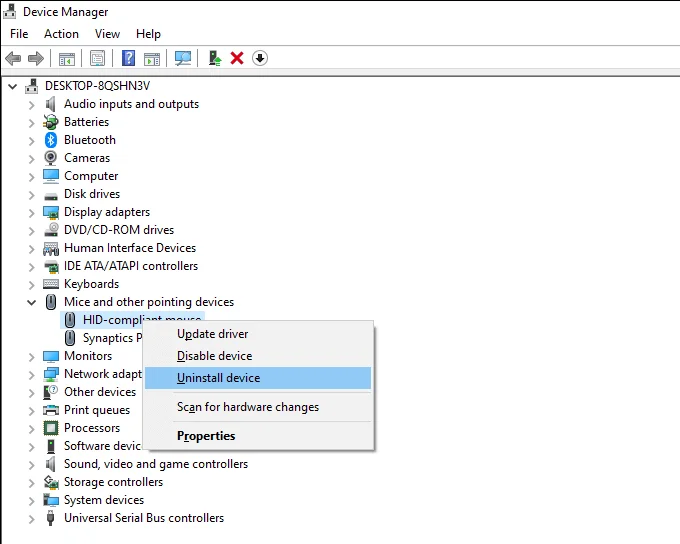Click the down-arrow Disable device toolbar icon
The height and width of the screenshot is (544, 680).
260,58
